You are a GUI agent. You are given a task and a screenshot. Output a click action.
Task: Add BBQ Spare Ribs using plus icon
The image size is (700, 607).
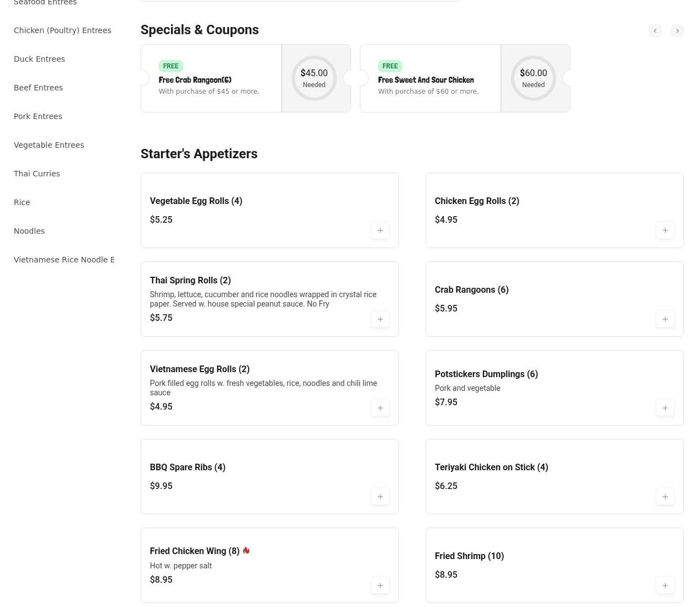(x=380, y=497)
